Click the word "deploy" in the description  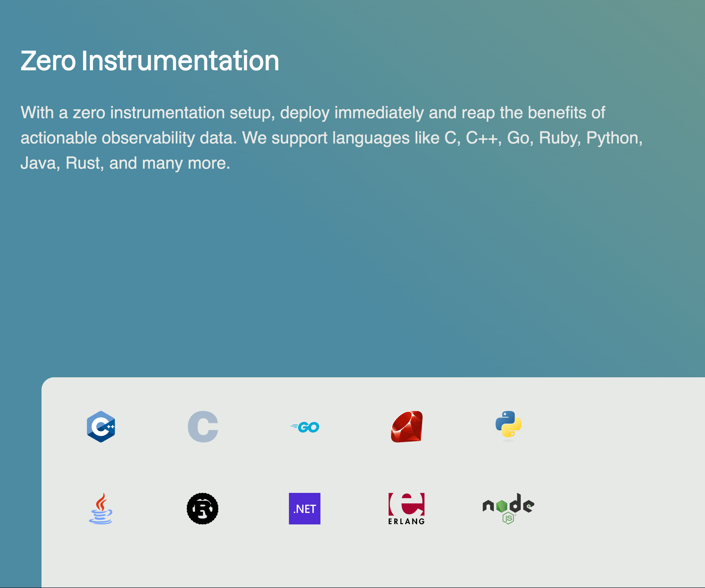304,113
